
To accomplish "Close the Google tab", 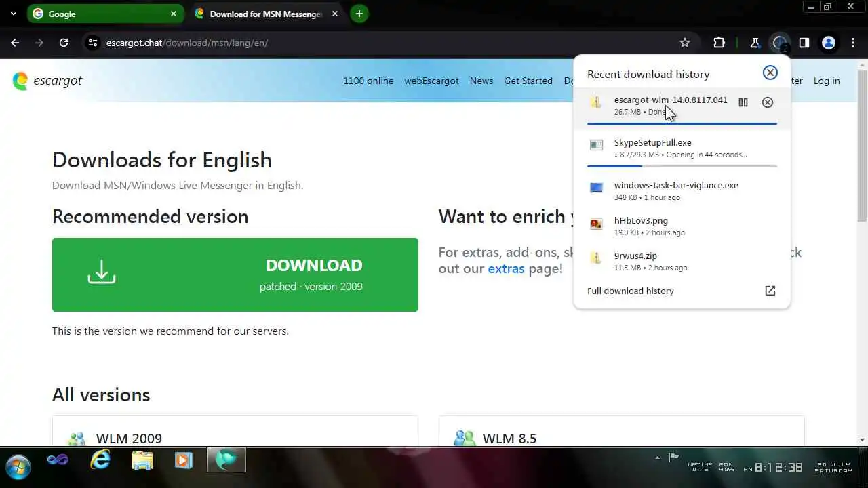I will tap(174, 14).
